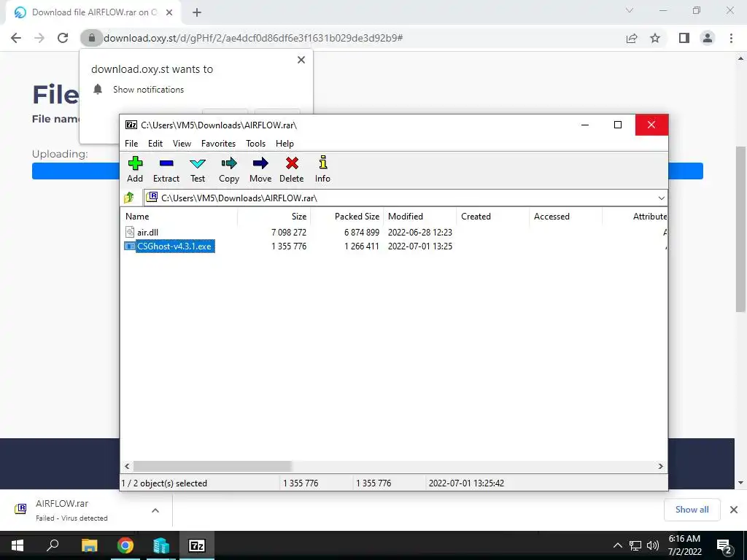Image resolution: width=747 pixels, height=560 pixels.
Task: Switch to Chrome in the taskbar
Action: [125, 545]
